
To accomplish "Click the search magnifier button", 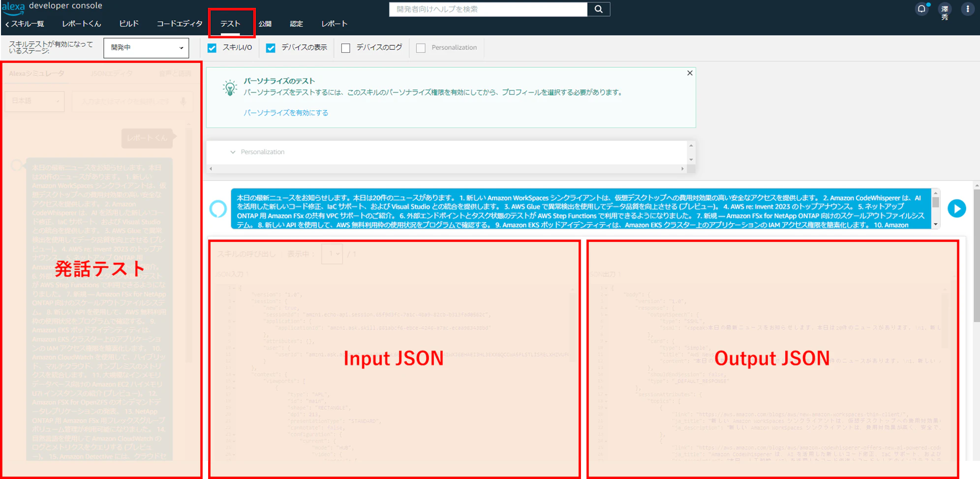I will pyautogui.click(x=598, y=9).
